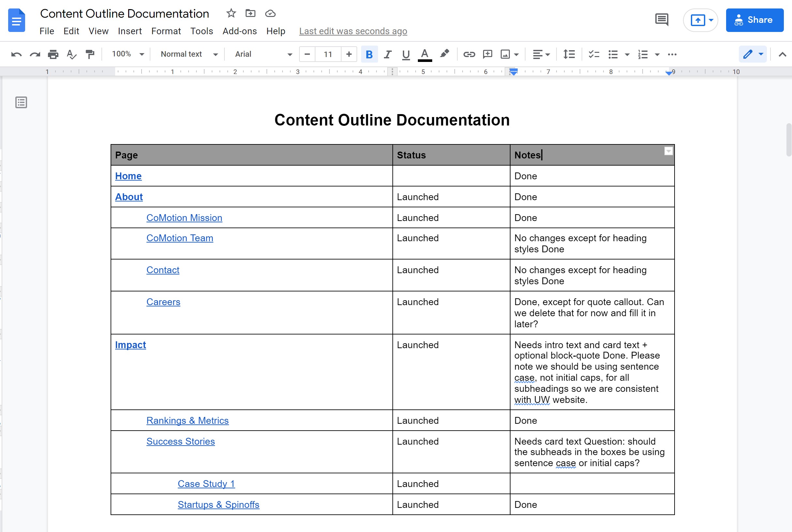The width and height of the screenshot is (792, 532).
Task: Click the Startups & Spinoffs link
Action: tap(219, 505)
